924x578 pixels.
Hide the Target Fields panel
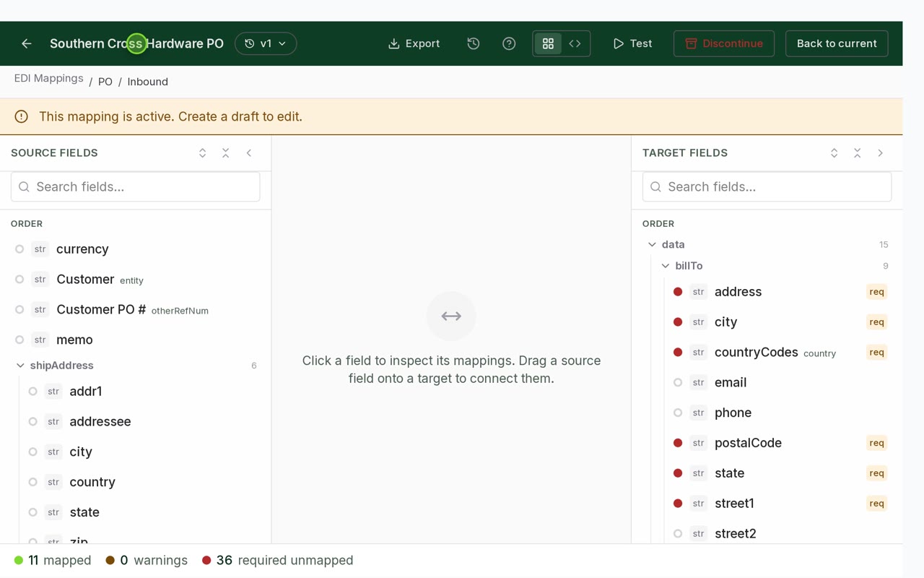click(x=881, y=153)
